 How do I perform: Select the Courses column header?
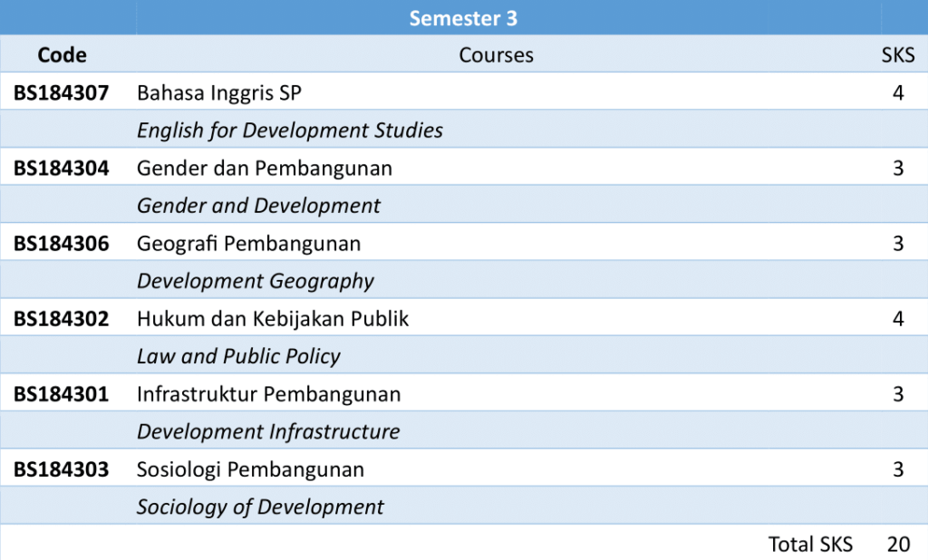coord(496,55)
